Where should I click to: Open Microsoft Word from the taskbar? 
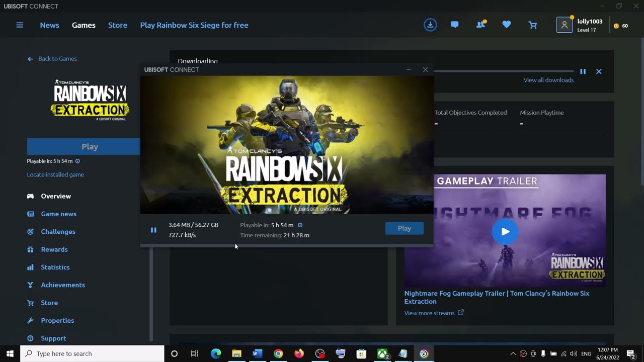[258, 353]
